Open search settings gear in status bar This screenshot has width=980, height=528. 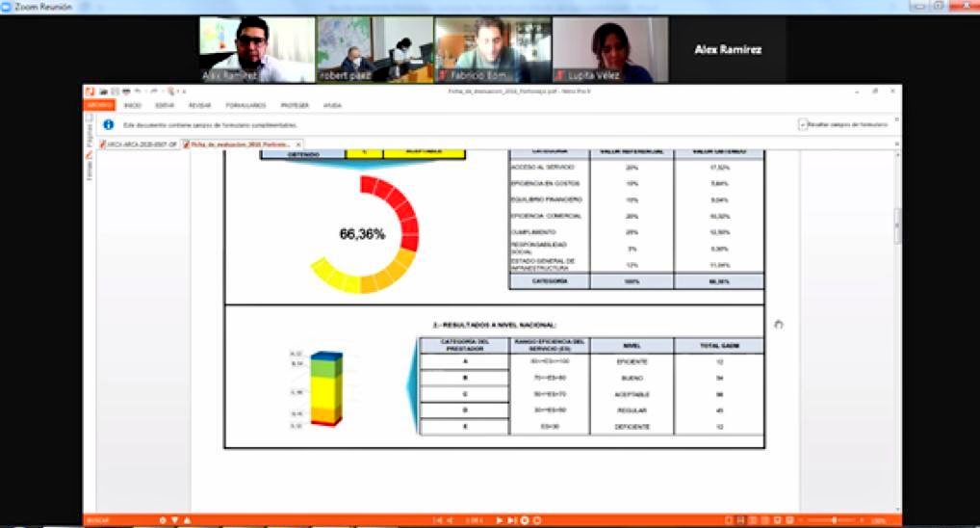(163, 520)
